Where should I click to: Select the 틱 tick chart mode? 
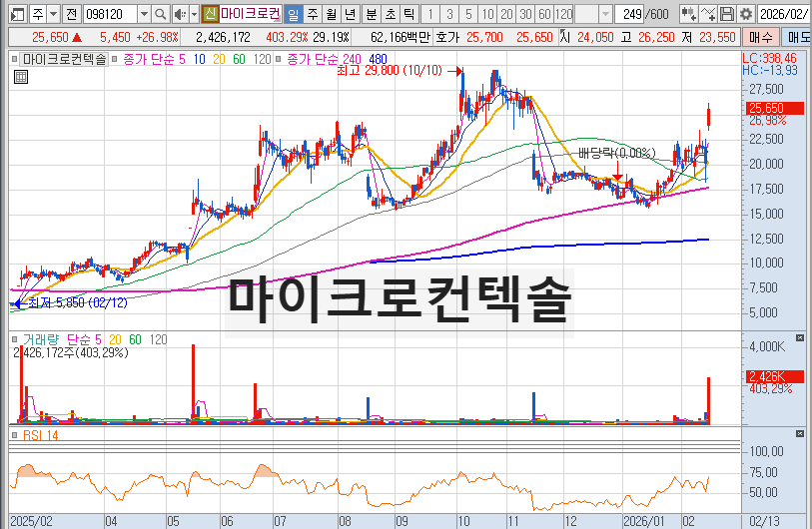point(408,14)
